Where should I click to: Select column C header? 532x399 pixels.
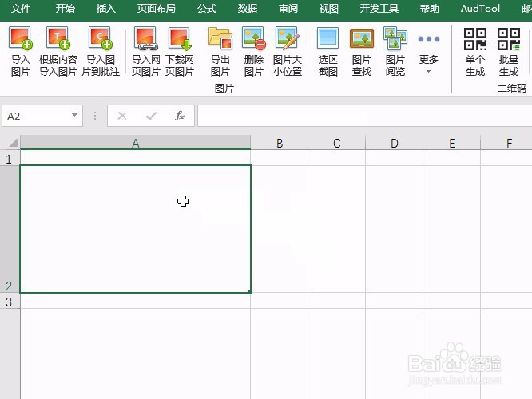coord(336,143)
